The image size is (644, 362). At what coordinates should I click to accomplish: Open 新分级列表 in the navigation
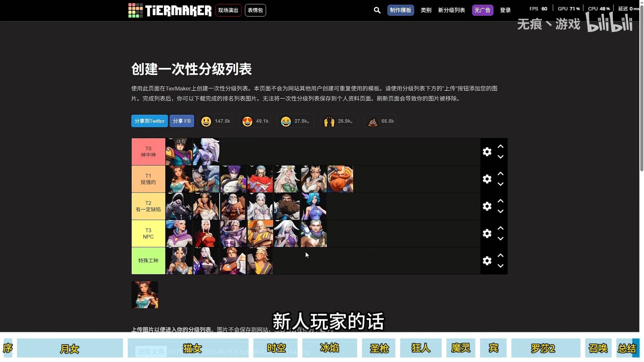click(x=451, y=10)
